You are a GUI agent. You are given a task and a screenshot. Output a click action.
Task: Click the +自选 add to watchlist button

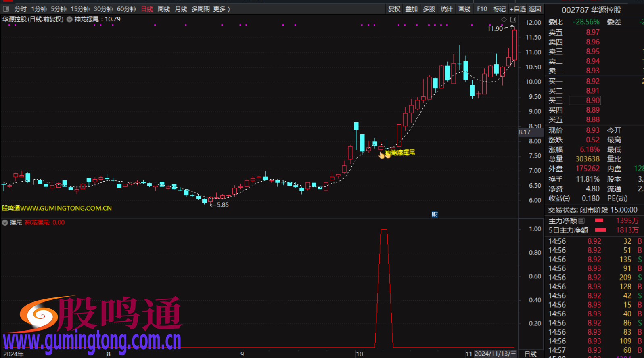click(518, 9)
